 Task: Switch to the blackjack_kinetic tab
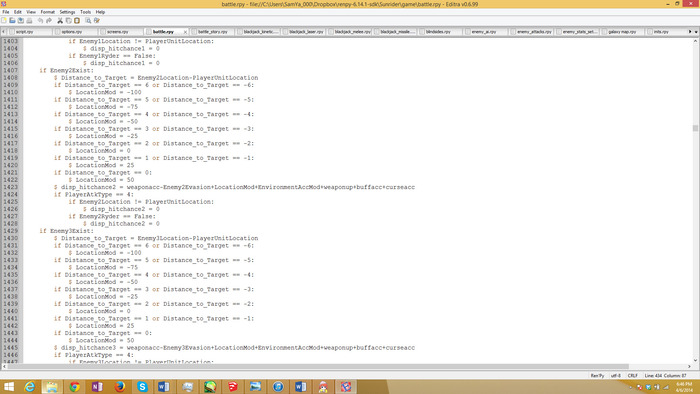click(x=258, y=32)
